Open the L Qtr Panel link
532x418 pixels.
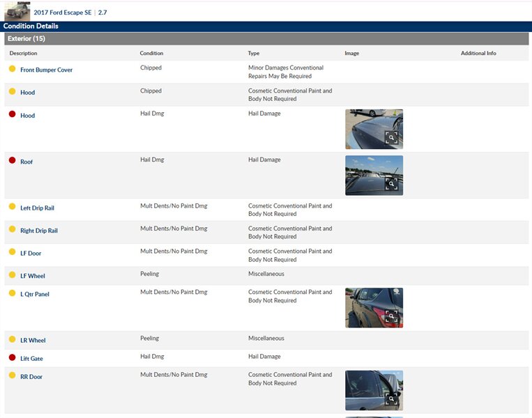pyautogui.click(x=35, y=294)
